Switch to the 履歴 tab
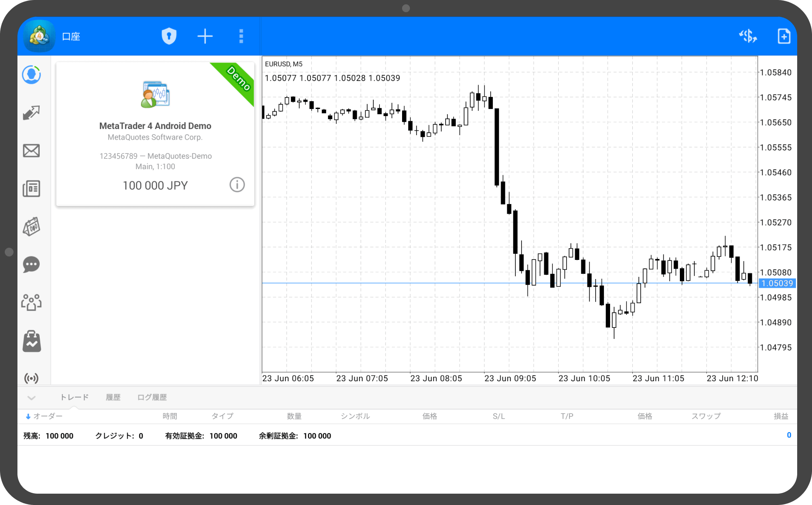 pyautogui.click(x=113, y=397)
